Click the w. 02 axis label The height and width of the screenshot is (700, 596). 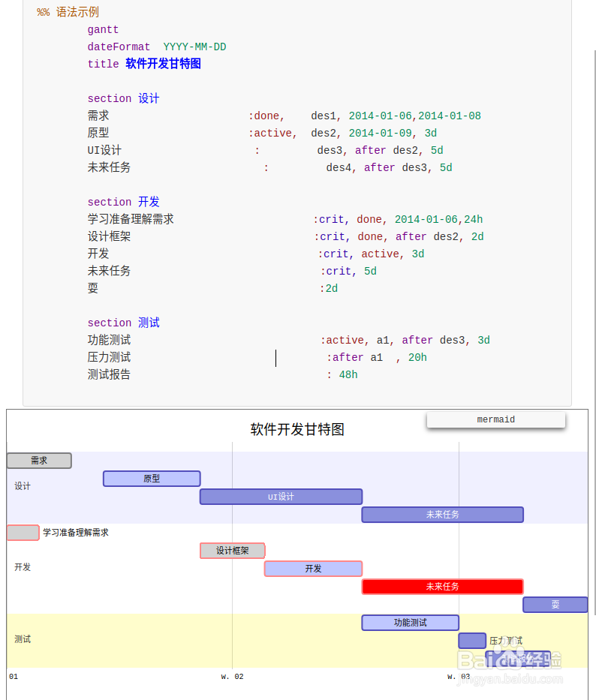(x=233, y=677)
